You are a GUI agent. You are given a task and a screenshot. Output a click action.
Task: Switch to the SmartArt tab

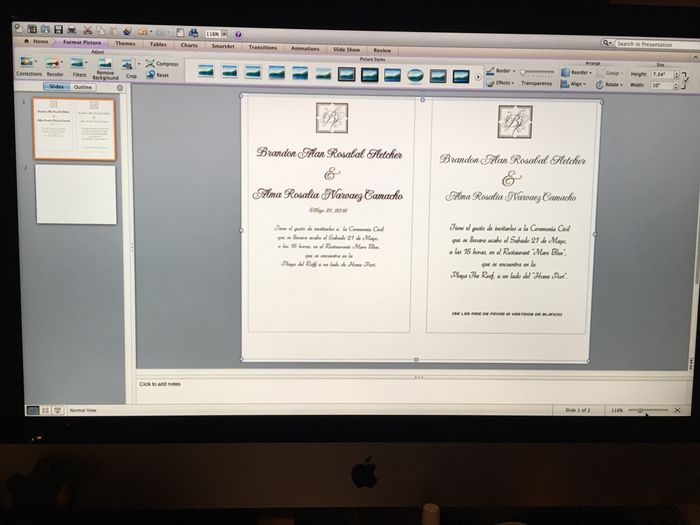tap(223, 46)
